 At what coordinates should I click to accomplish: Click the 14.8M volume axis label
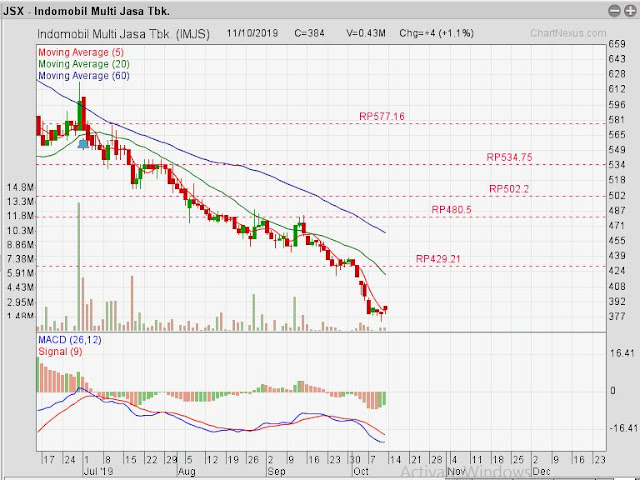tap(20, 188)
